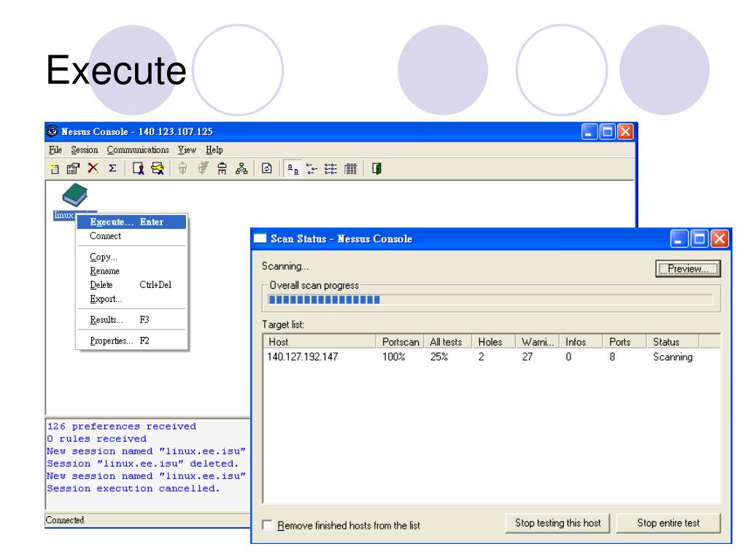This screenshot has width=747, height=560.
Task: Switch to list view
Action: pyautogui.click(x=330, y=169)
